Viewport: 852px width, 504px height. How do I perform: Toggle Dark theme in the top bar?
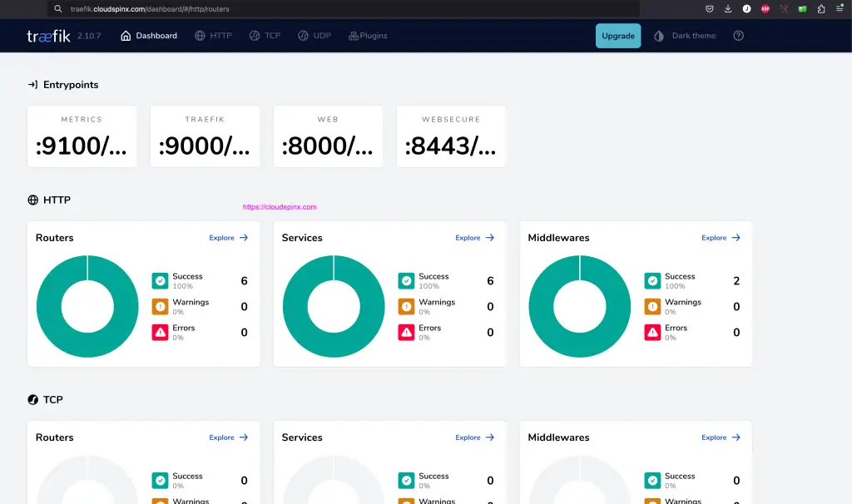click(685, 36)
